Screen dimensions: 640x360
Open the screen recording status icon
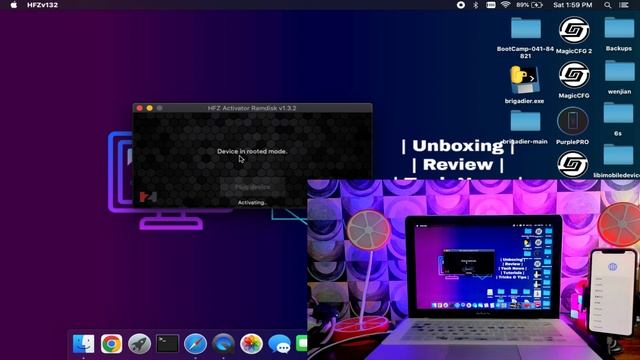[x=461, y=5]
